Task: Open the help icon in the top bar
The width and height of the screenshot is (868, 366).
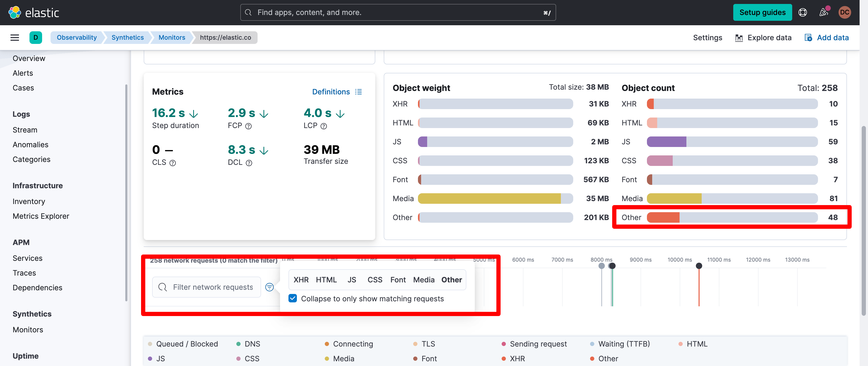Action: tap(803, 12)
